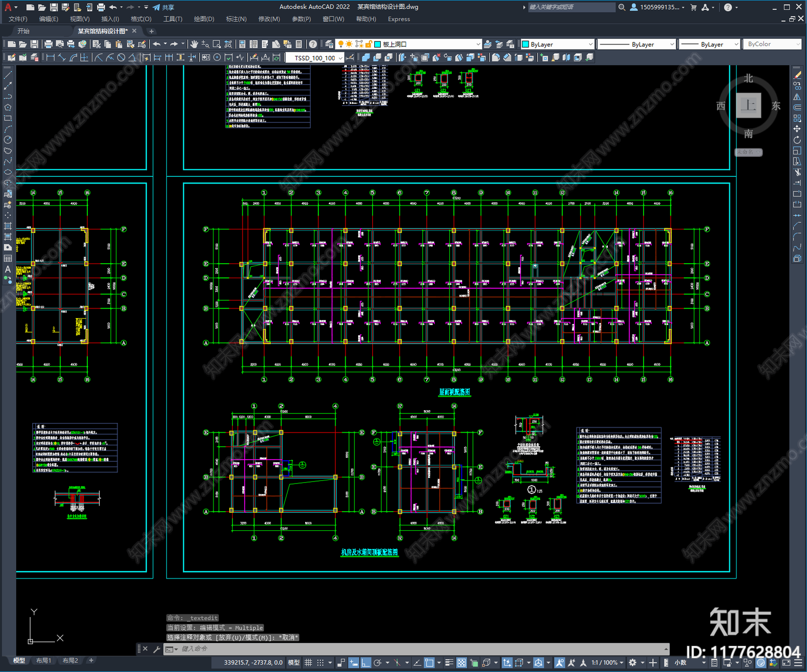Click the 上 top face of ViewCube
The height and width of the screenshot is (672, 807).
pos(748,105)
